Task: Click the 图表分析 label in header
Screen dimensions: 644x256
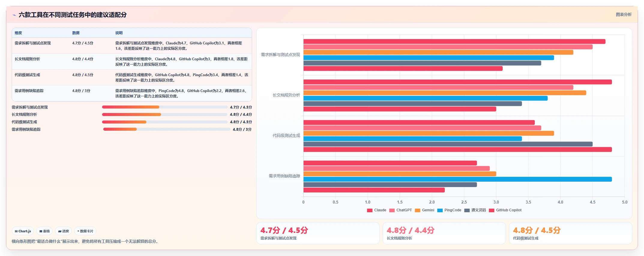Action: (x=624, y=14)
